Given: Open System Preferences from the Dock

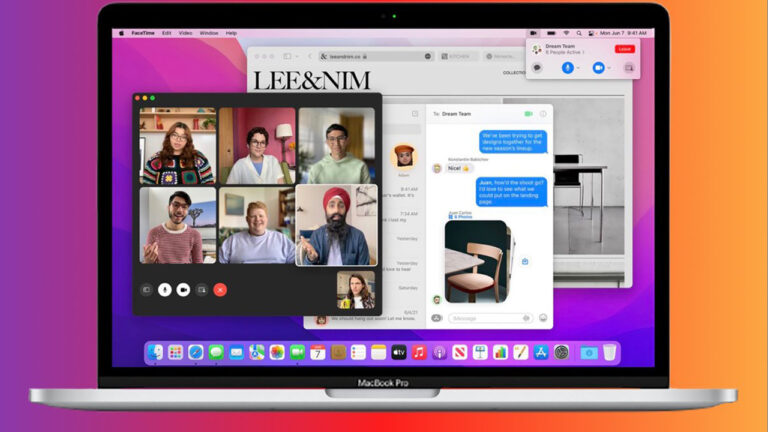Looking at the screenshot, I should [x=561, y=353].
